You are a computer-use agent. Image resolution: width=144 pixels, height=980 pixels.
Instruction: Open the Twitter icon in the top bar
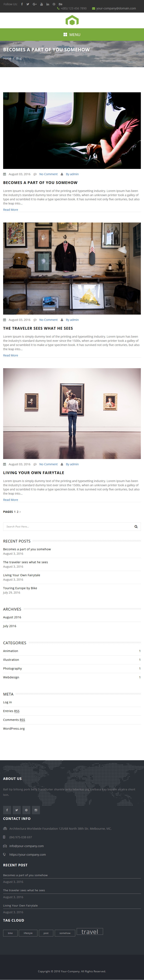coord(28,4)
